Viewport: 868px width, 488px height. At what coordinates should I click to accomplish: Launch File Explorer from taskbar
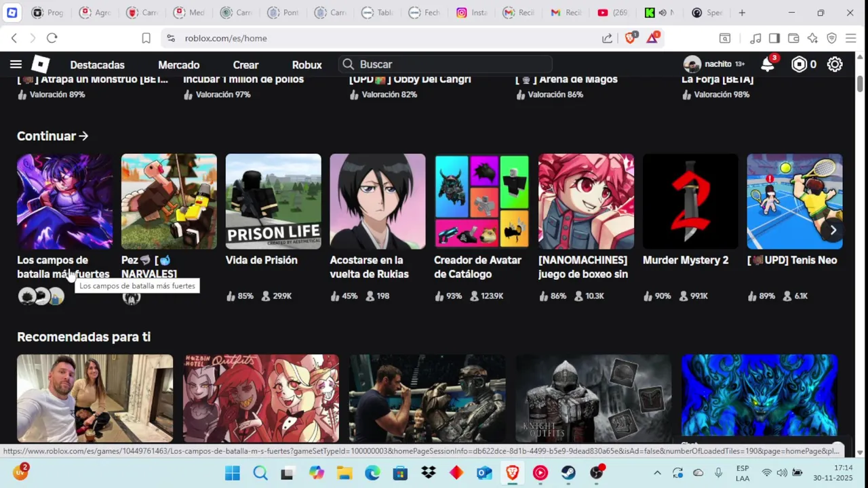point(344,472)
